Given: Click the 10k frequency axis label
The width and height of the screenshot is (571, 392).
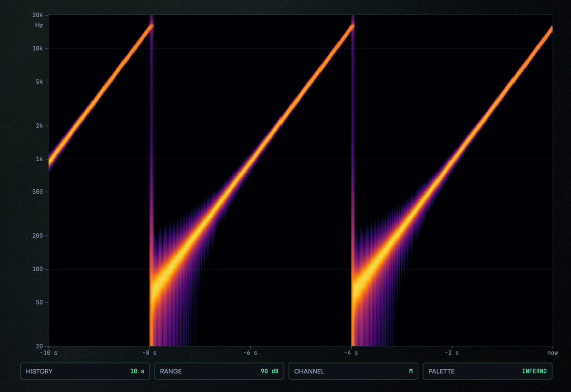Looking at the screenshot, I should 39,49.
